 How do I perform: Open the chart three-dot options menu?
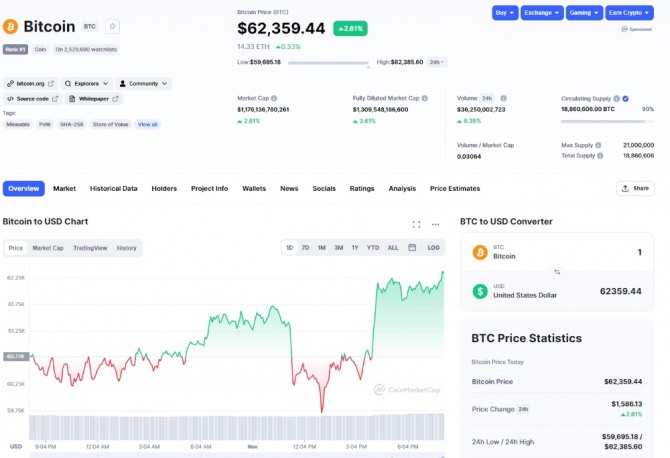coord(436,225)
